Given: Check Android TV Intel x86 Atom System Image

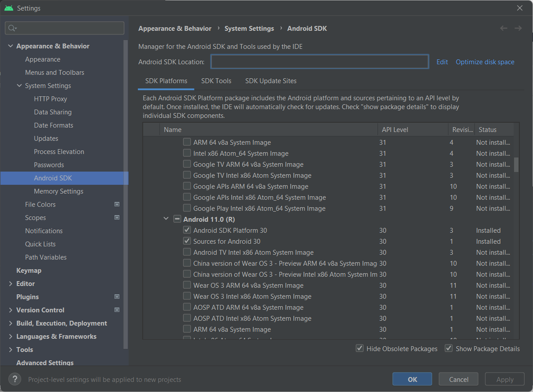Looking at the screenshot, I should (187, 252).
